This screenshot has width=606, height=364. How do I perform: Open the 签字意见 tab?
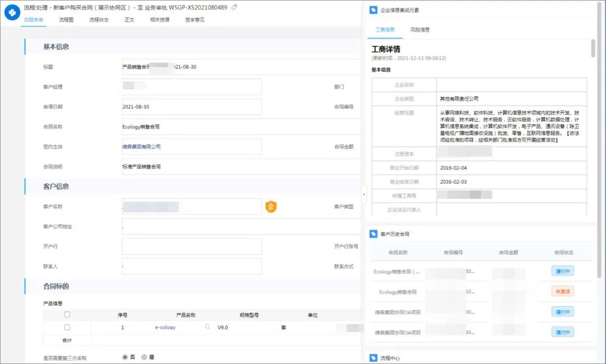(x=195, y=20)
